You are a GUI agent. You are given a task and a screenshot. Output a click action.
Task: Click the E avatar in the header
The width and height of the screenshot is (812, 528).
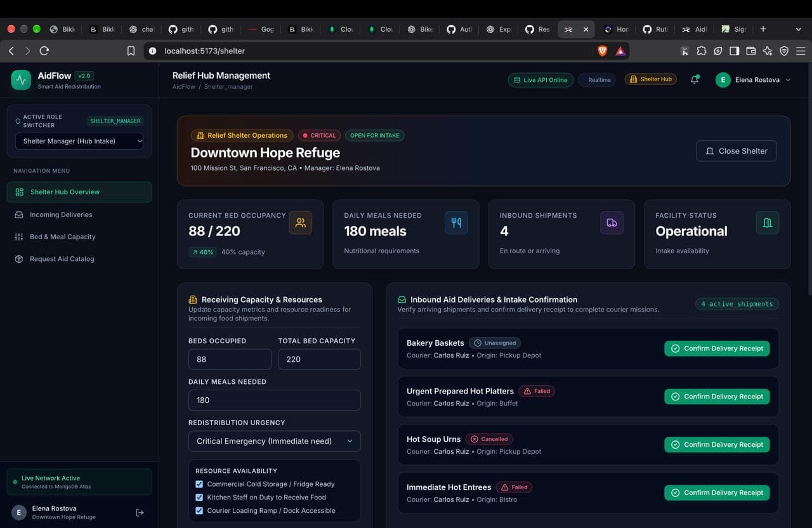[723, 80]
